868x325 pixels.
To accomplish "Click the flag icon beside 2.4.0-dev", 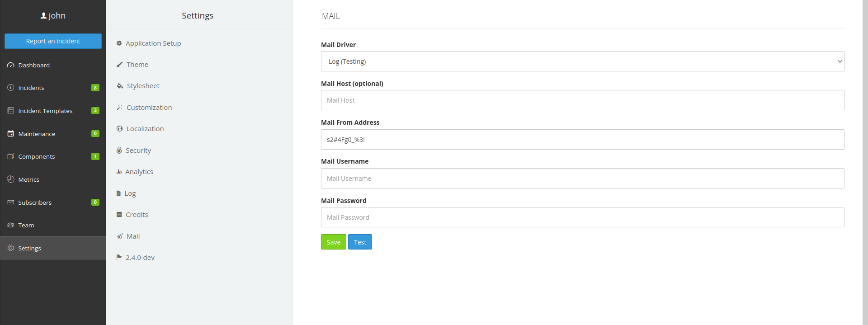I will tap(119, 257).
